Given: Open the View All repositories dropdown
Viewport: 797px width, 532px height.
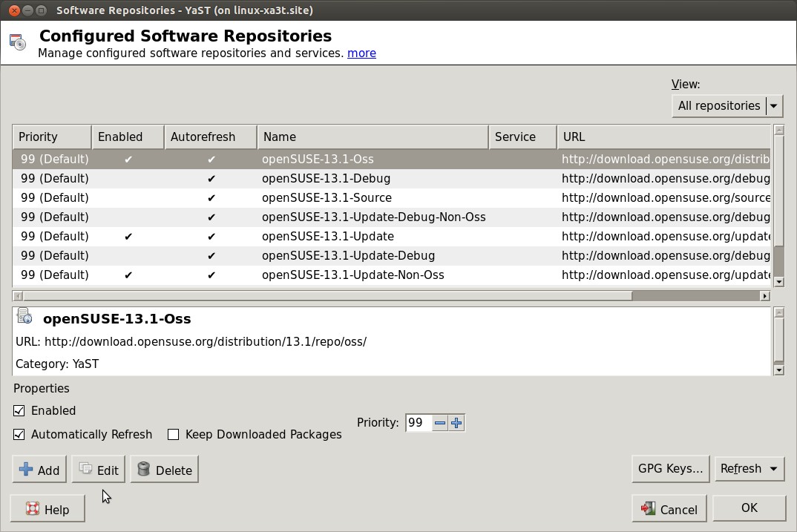Looking at the screenshot, I should tap(727, 105).
